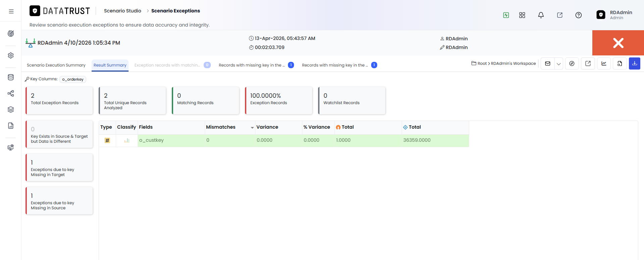Select the Watchlist Records card
644x260 pixels.
352,100
